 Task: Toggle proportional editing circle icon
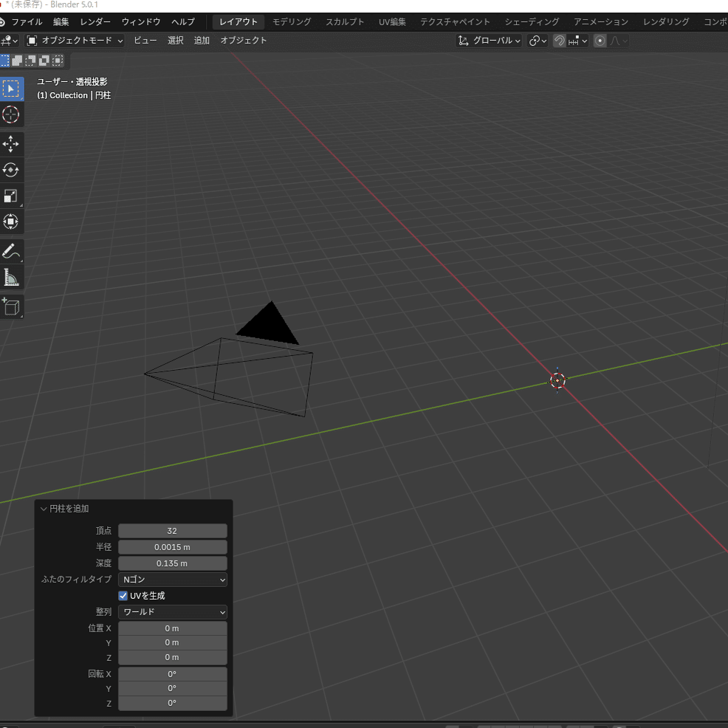point(600,41)
